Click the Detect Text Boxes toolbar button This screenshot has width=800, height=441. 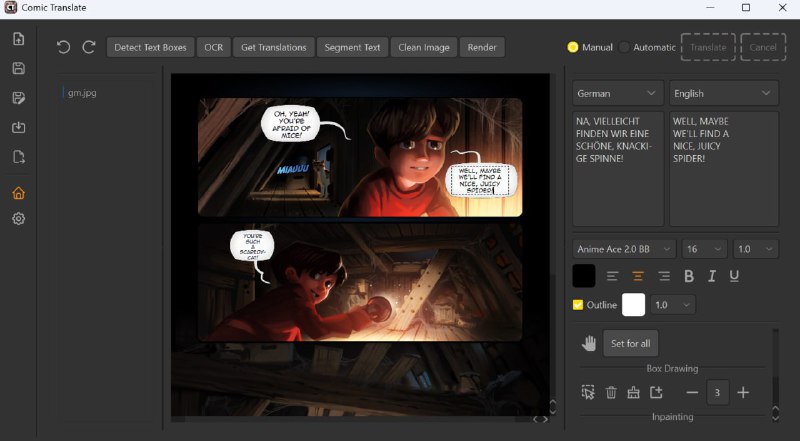pos(150,47)
